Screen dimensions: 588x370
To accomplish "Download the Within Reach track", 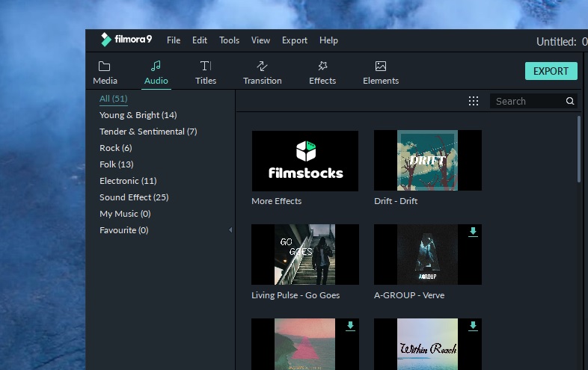I will [x=473, y=326].
